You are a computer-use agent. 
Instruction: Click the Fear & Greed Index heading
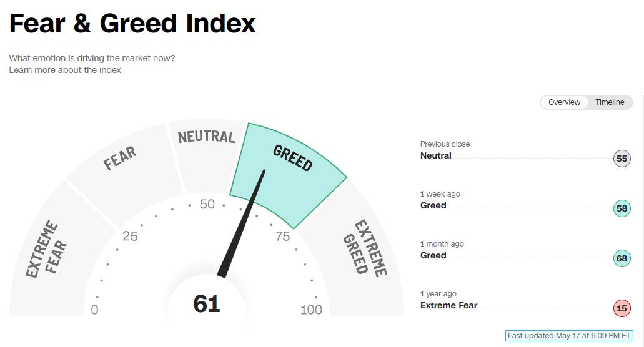pos(132,23)
